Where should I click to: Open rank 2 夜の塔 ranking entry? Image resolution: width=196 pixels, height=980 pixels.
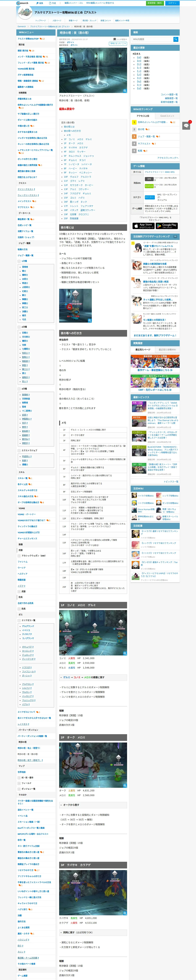pos(141,129)
